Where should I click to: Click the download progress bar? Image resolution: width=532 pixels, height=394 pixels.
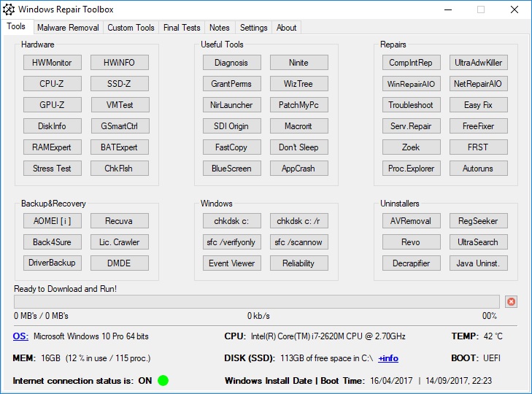(256, 301)
